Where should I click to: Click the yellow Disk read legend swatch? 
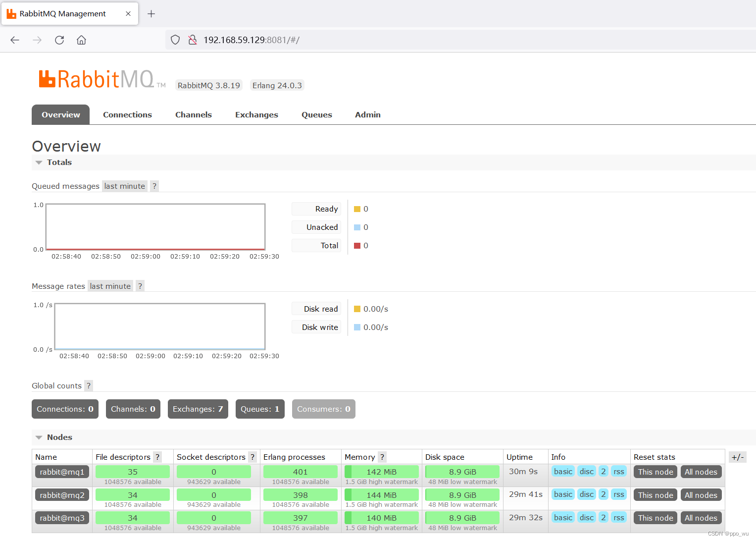pyautogui.click(x=357, y=309)
